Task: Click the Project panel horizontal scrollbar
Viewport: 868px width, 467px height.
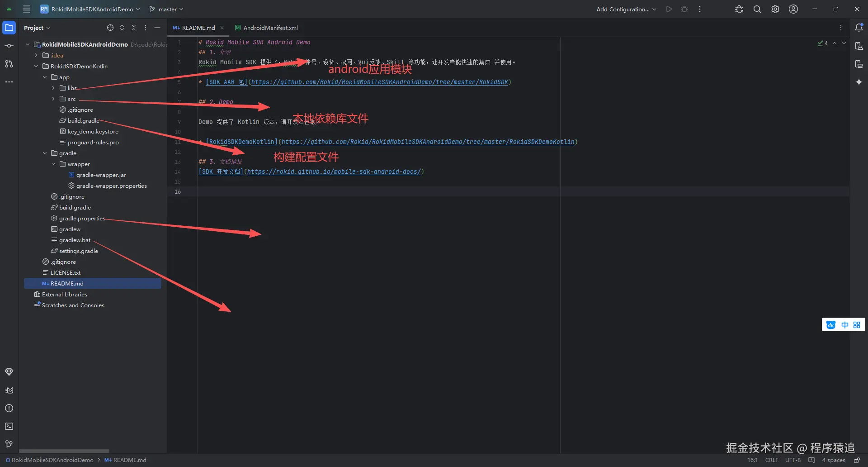Action: 64,451
